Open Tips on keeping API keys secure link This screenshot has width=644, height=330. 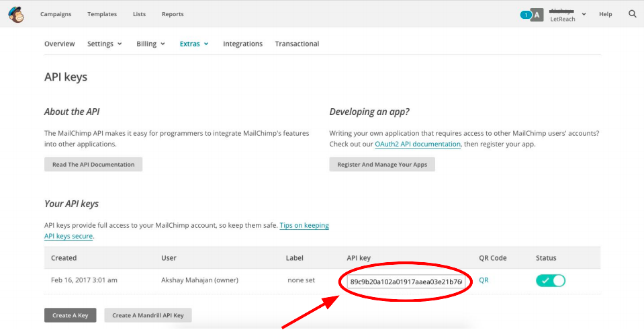point(304,226)
